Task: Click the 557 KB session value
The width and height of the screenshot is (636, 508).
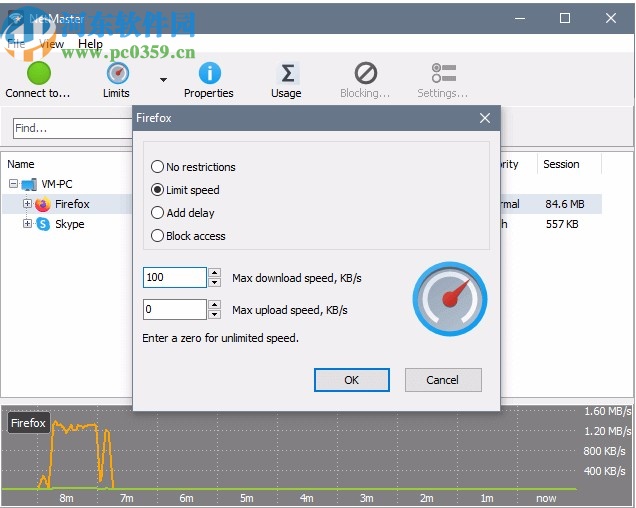Action: pyautogui.click(x=562, y=224)
